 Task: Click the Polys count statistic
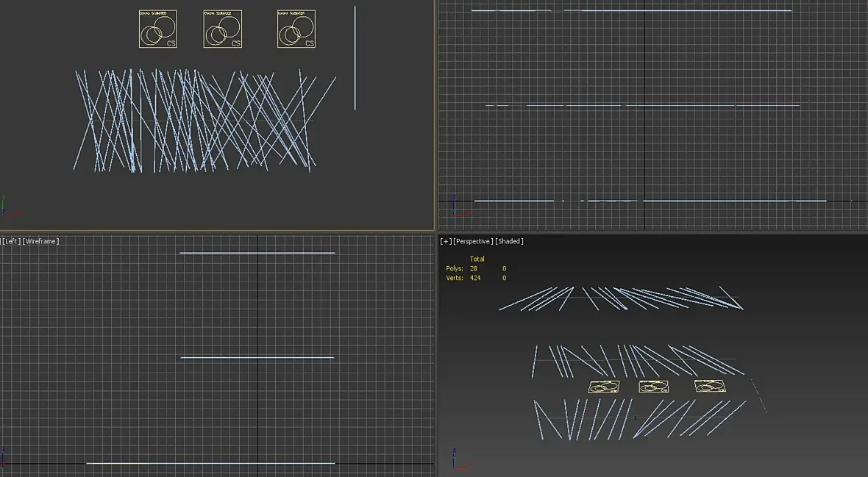[476, 268]
